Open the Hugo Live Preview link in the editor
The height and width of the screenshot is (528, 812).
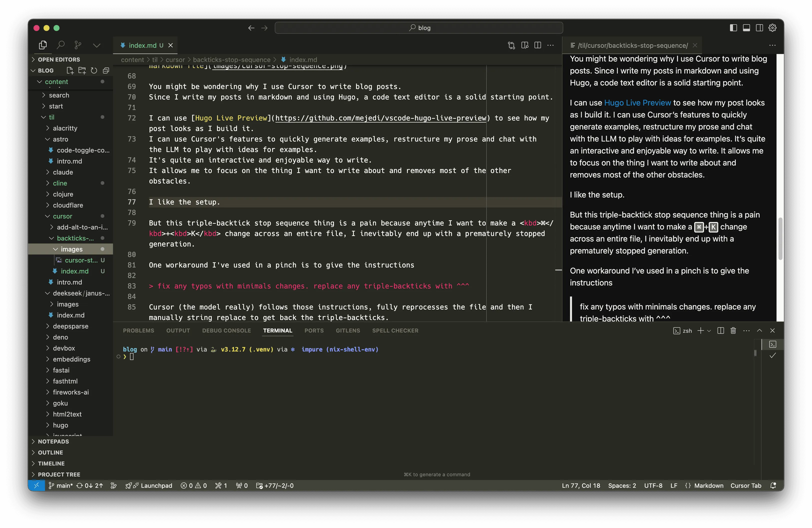[381, 118]
